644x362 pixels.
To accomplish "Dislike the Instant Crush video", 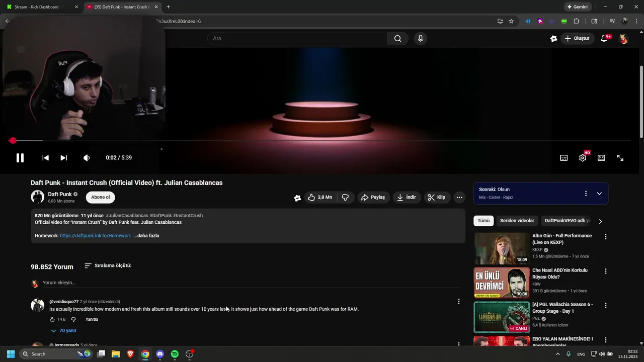I will click(x=345, y=198).
